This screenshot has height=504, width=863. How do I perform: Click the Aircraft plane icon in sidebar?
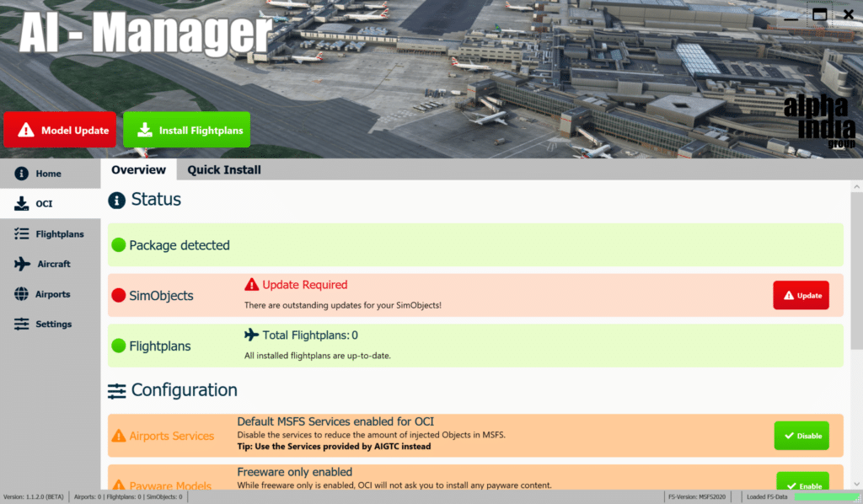pyautogui.click(x=22, y=264)
